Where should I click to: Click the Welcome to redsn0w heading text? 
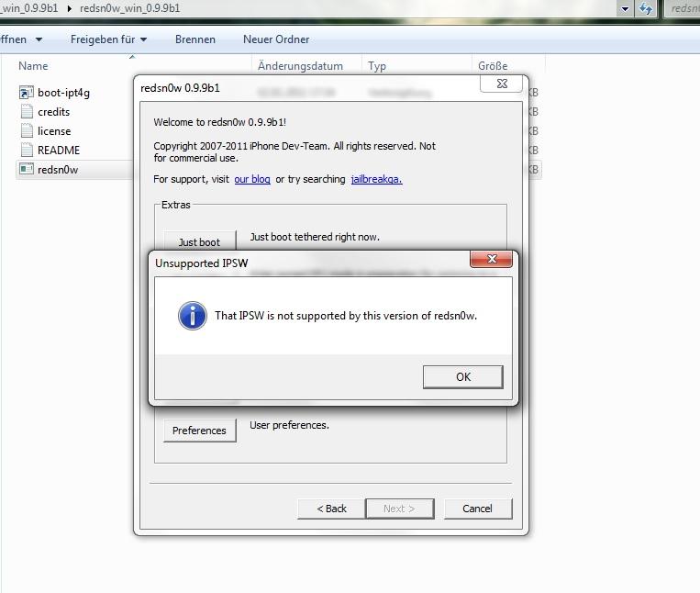coord(219,122)
